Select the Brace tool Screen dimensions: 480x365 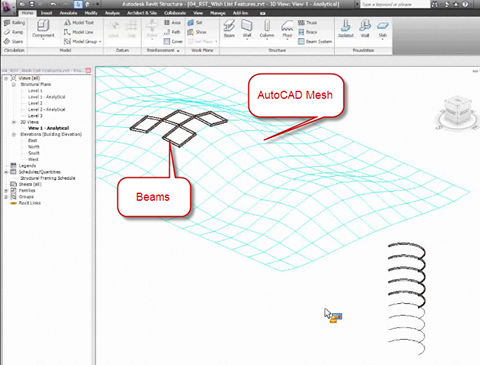[307, 32]
